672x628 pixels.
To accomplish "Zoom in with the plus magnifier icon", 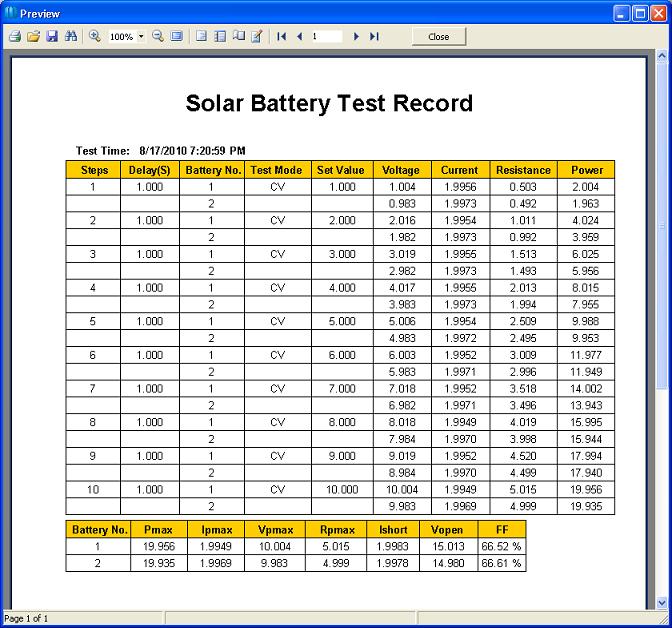I will (x=95, y=36).
